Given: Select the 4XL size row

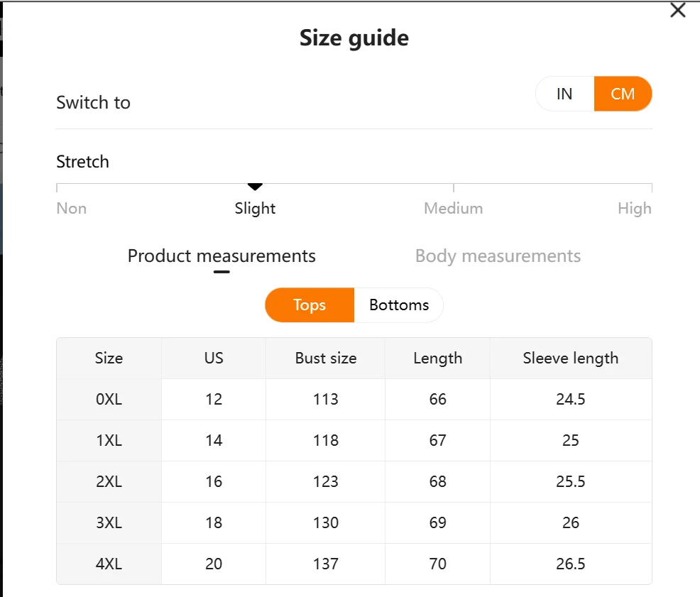Looking at the screenshot, I should coord(109,564).
